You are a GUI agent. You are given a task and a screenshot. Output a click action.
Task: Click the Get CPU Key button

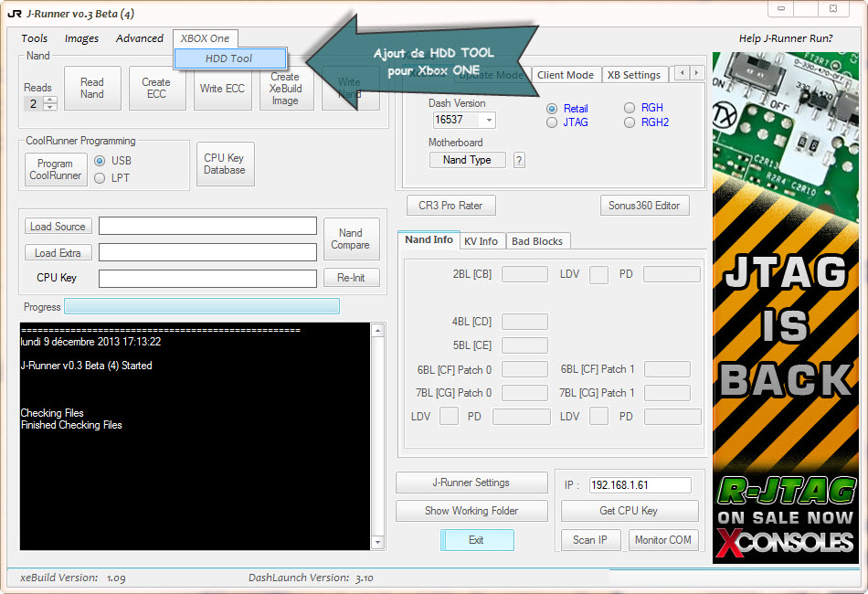pos(629,511)
